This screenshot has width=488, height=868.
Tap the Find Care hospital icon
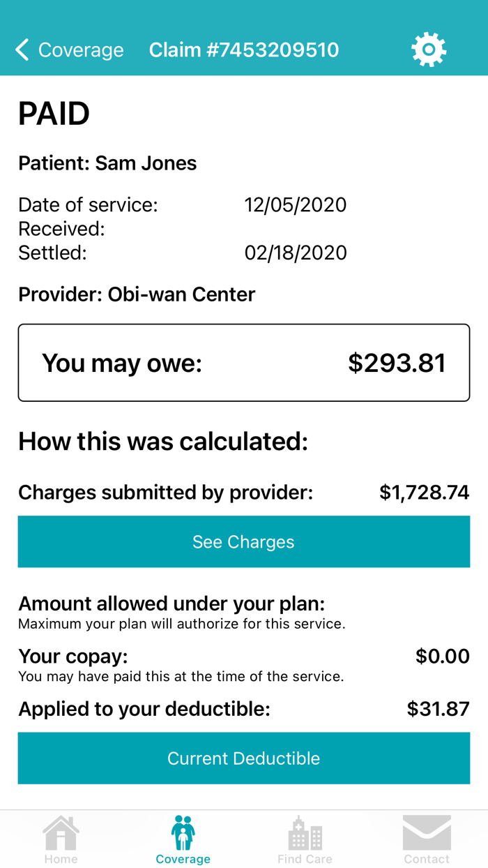(x=305, y=833)
